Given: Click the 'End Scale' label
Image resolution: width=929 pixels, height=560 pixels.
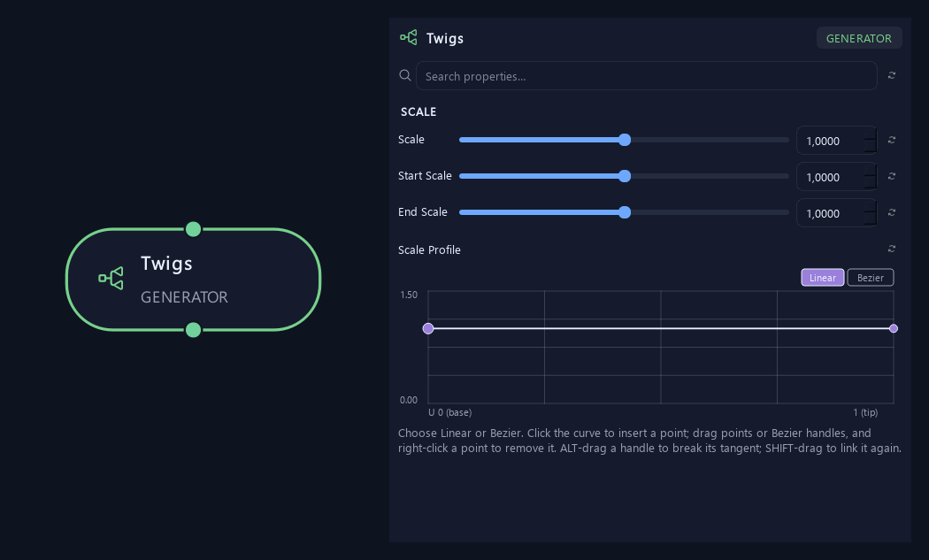Looking at the screenshot, I should [x=422, y=212].
